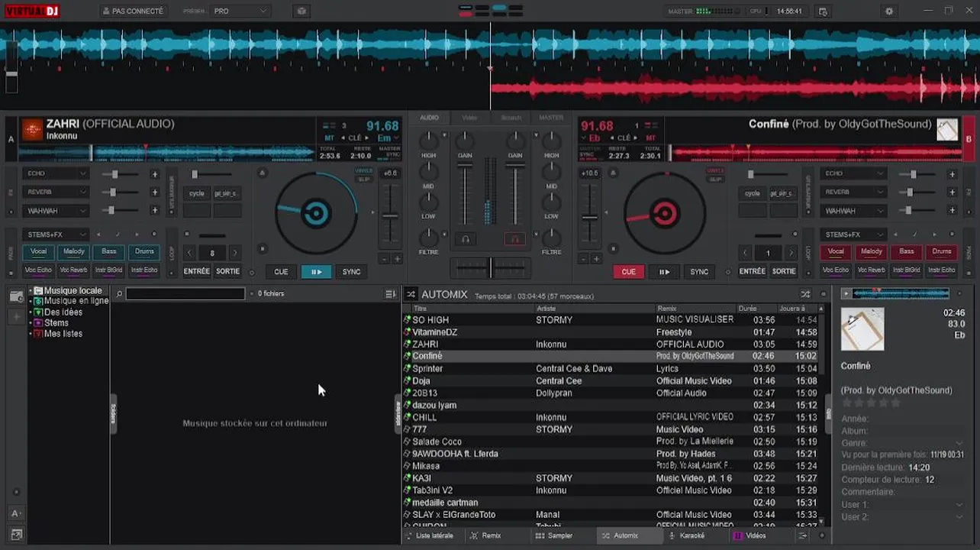Click SORTIE loop-out button on deck B

[784, 271]
